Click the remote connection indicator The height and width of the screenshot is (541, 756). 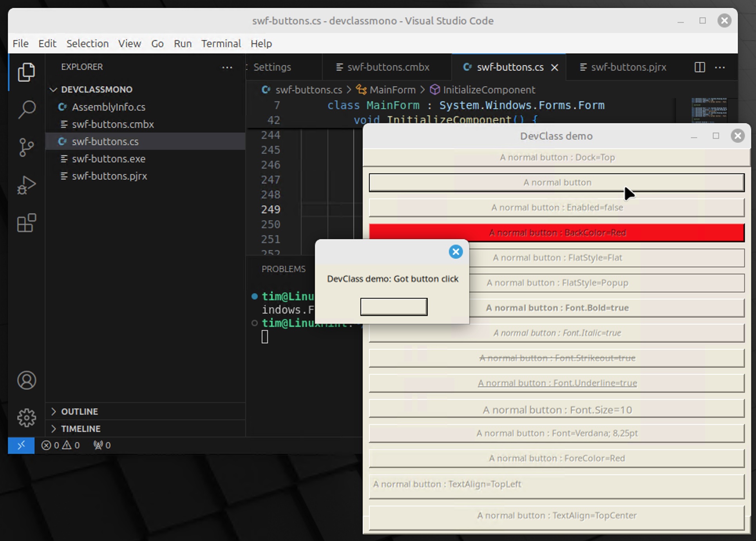click(21, 445)
